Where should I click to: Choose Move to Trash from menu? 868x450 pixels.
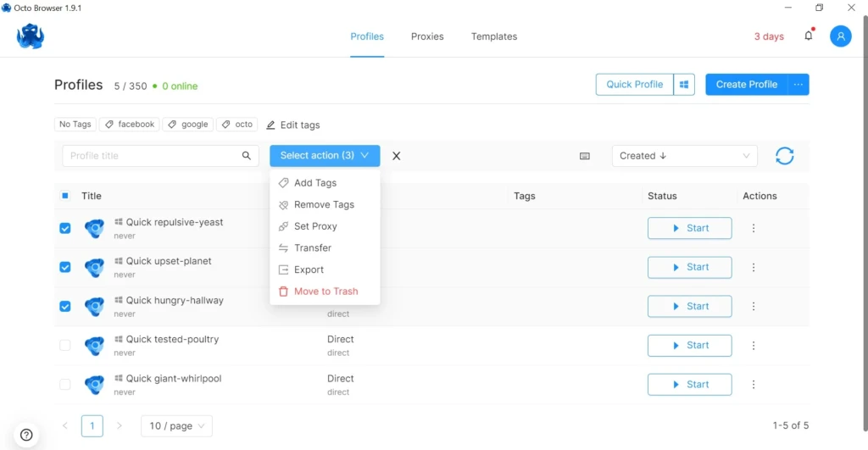click(x=325, y=292)
